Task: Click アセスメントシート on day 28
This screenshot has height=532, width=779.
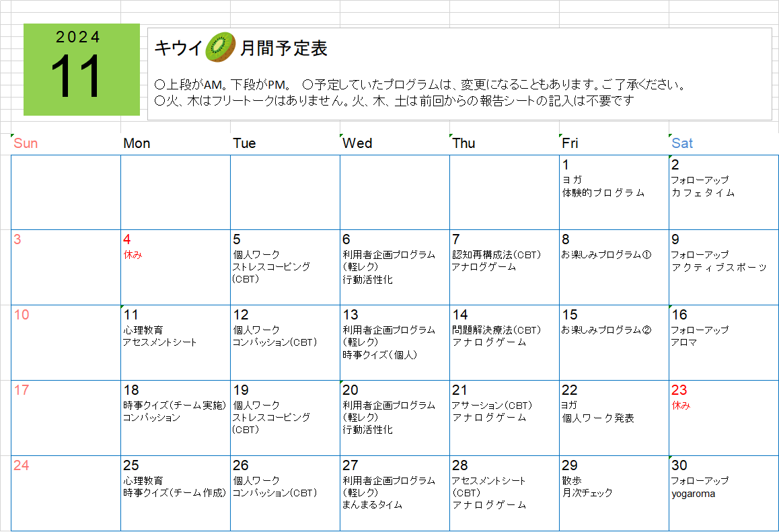Action: [488, 481]
